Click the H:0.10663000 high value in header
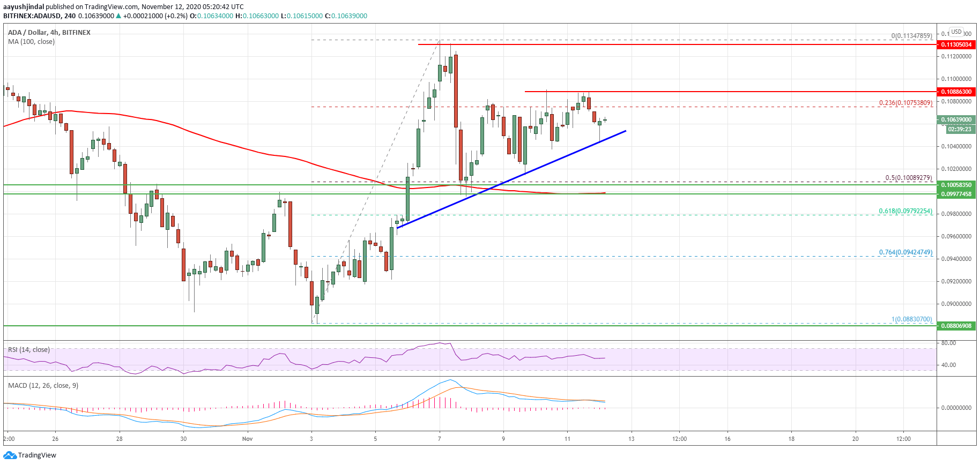Screen dimensions: 980x465 tap(257, 16)
